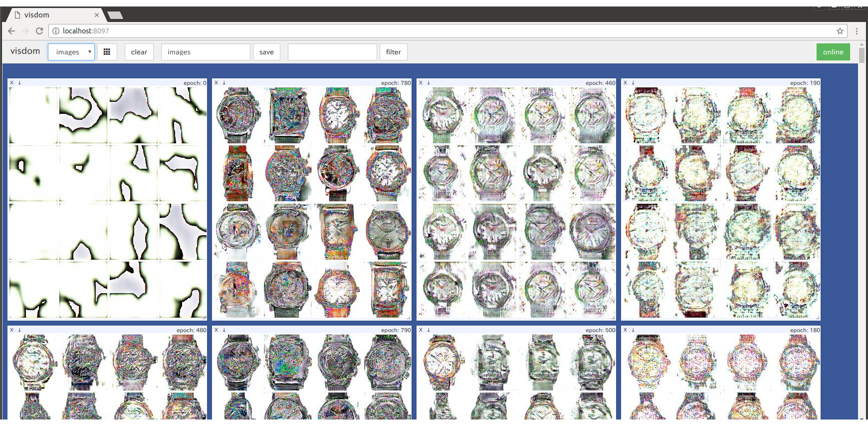Save the current environment

pos(266,52)
